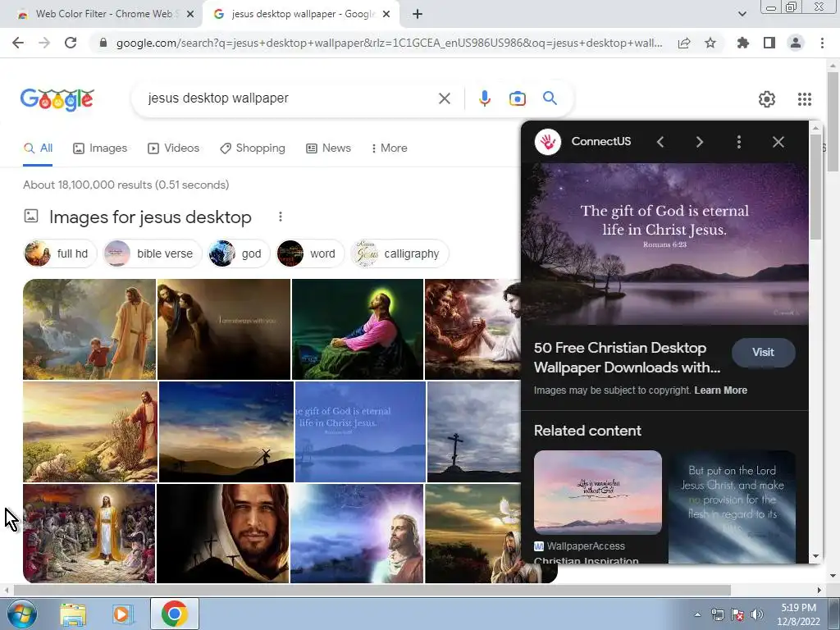This screenshot has width=840, height=630.
Task: Open the Learn More copyright link
Action: [x=720, y=390]
